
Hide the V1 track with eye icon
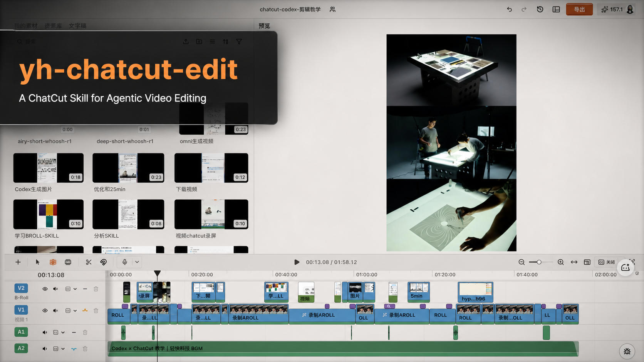coord(45,310)
